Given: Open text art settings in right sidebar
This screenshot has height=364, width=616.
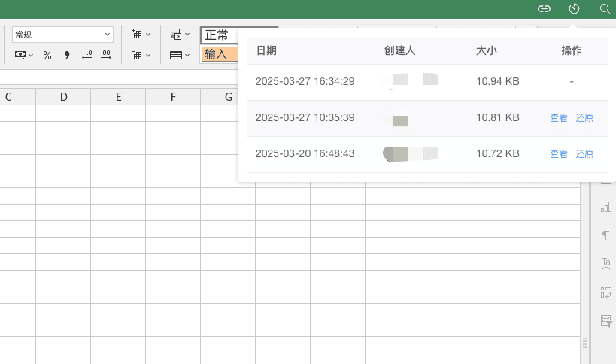Looking at the screenshot, I should pyautogui.click(x=606, y=263).
